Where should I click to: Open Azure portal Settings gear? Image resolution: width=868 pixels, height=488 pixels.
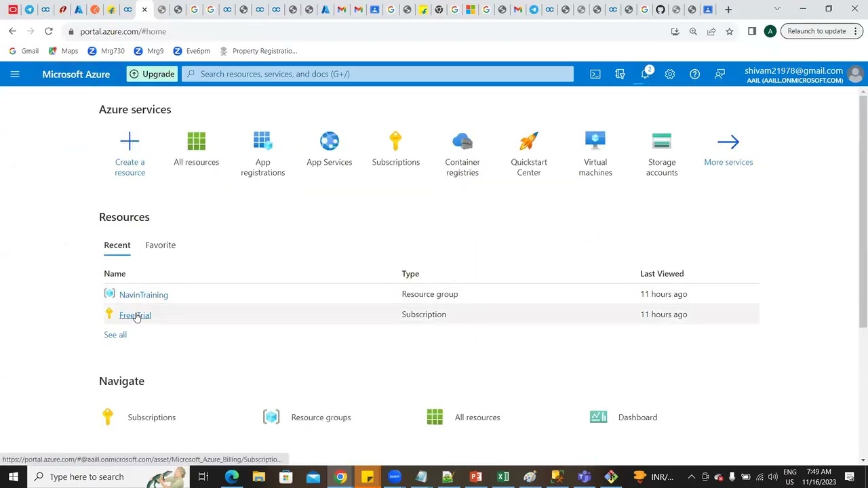[x=670, y=74]
